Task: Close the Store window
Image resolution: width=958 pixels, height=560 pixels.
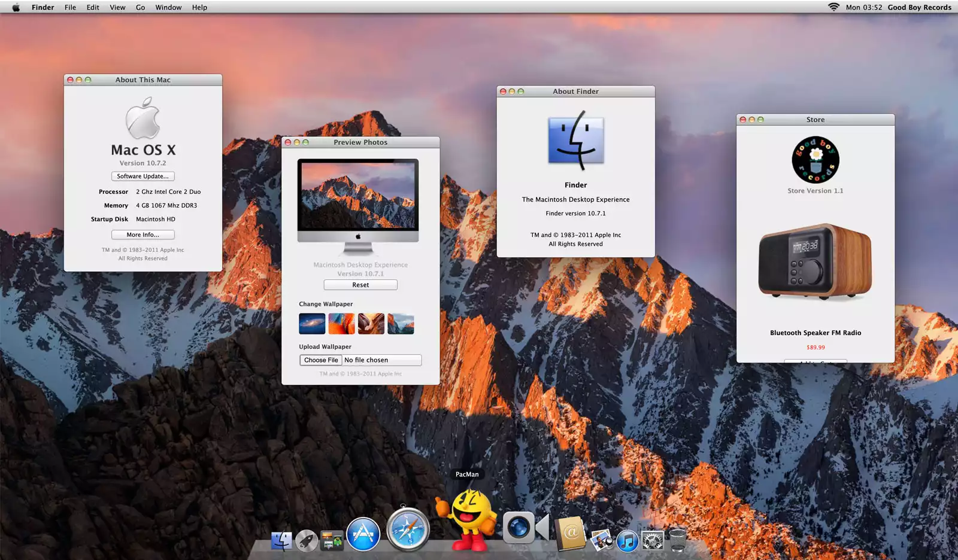Action: click(x=743, y=120)
